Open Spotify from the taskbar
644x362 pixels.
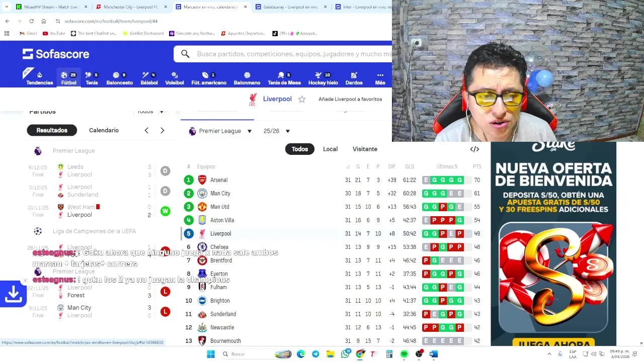pyautogui.click(x=404, y=354)
